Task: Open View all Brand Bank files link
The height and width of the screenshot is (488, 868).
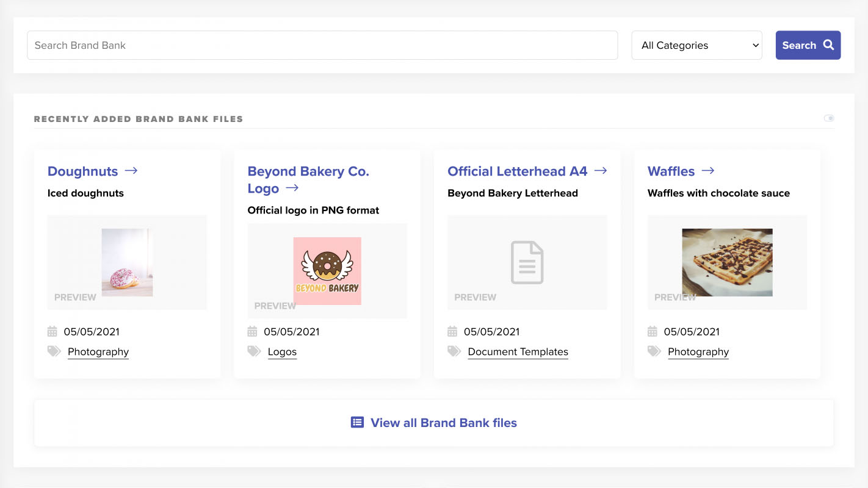Action: [x=443, y=423]
